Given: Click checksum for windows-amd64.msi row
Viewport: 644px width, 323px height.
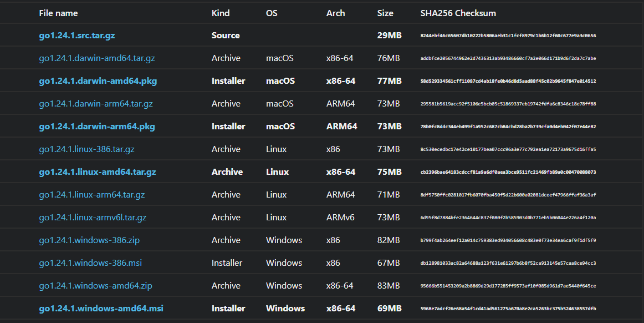Looking at the screenshot, I should point(508,309).
